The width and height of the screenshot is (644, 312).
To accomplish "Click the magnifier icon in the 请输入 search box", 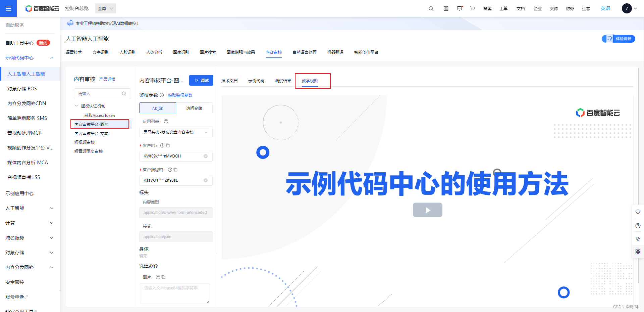I will (124, 94).
